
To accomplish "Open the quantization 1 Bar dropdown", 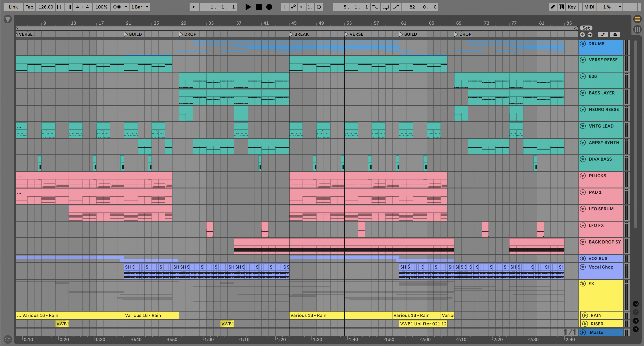I will pyautogui.click(x=140, y=7).
